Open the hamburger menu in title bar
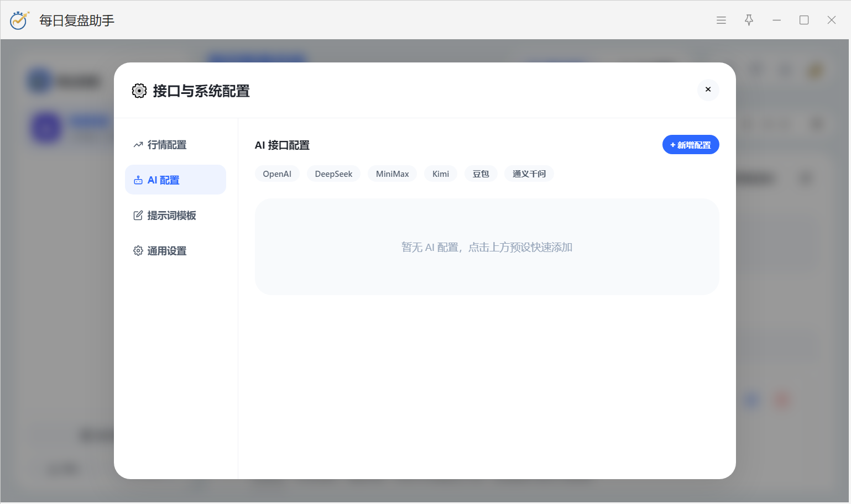 pyautogui.click(x=721, y=20)
